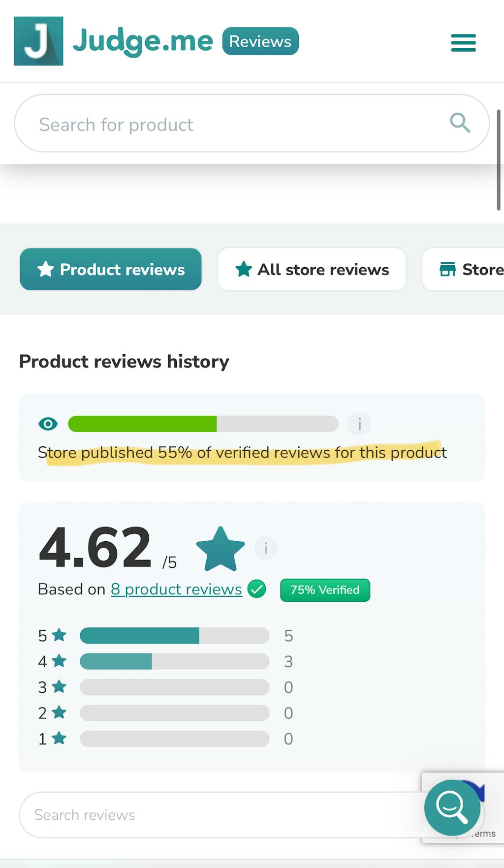This screenshot has height=868, width=504.
Task: Click info icon beside the 4.62 rating star
Action: coord(266,548)
